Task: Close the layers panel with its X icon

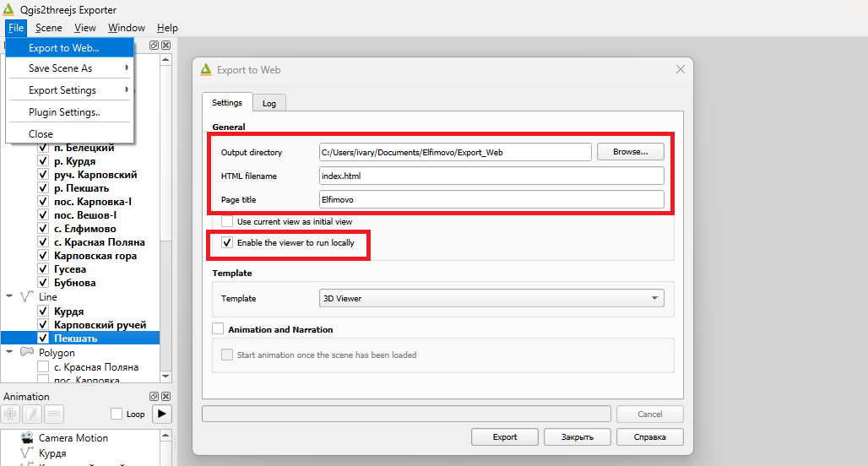Action: click(165, 46)
